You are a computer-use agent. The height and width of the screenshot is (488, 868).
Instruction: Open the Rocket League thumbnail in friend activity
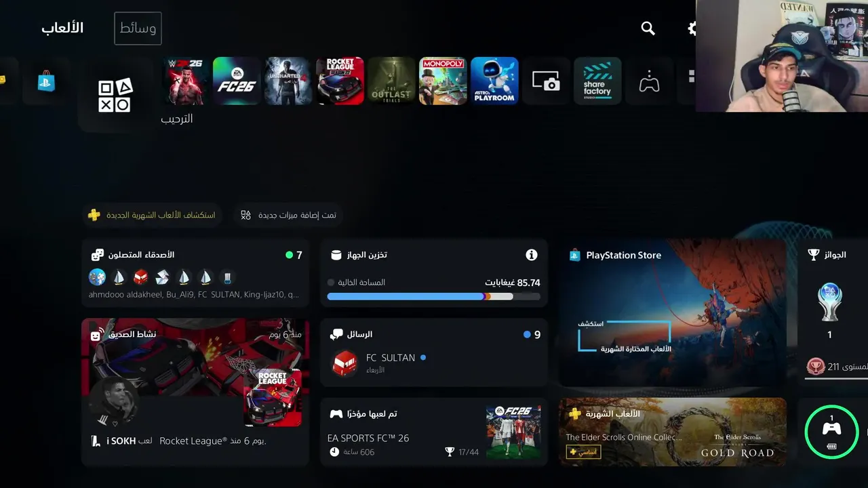click(x=273, y=398)
